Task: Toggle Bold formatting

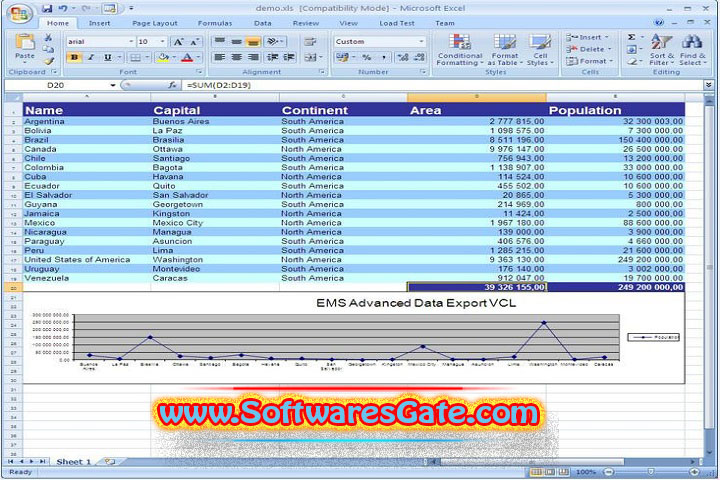Action: 75,57
